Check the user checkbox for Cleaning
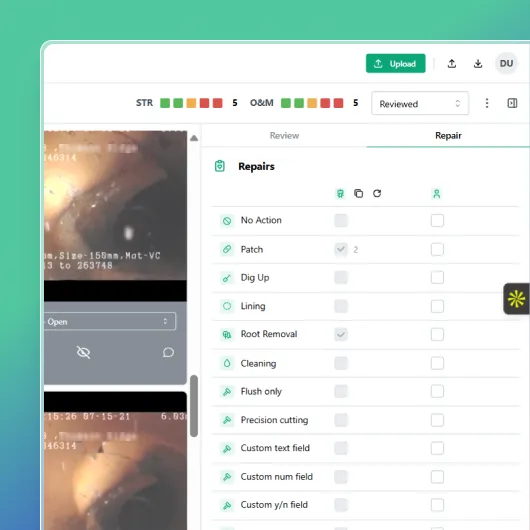Screen dimensions: 530x530 (x=437, y=363)
